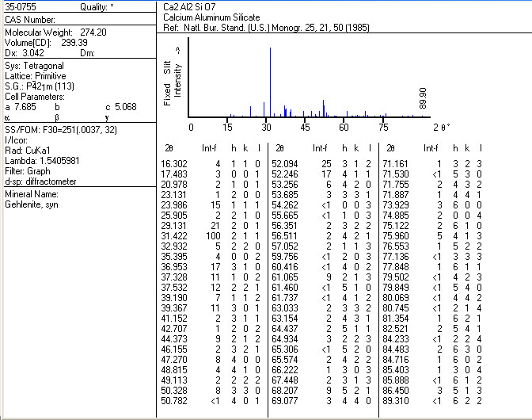Select the row with 2θ 64.934
The height and width of the screenshot is (420, 532).
pyautogui.click(x=321, y=339)
